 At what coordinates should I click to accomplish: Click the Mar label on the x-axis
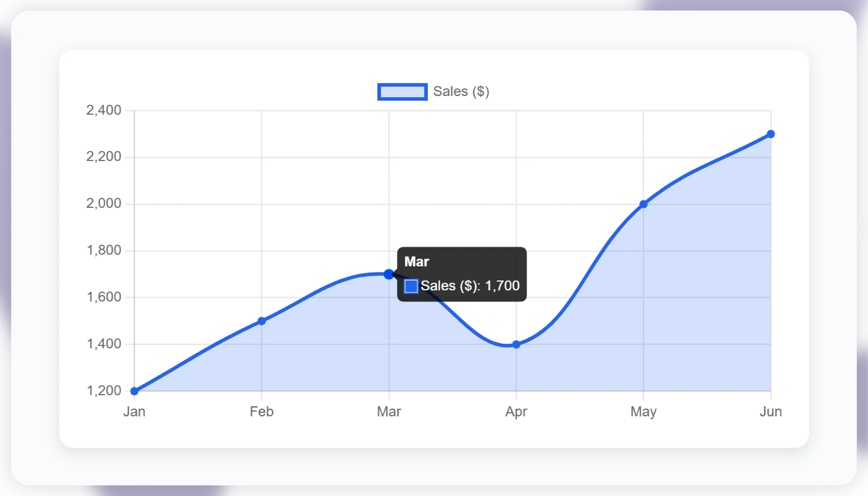(x=389, y=412)
